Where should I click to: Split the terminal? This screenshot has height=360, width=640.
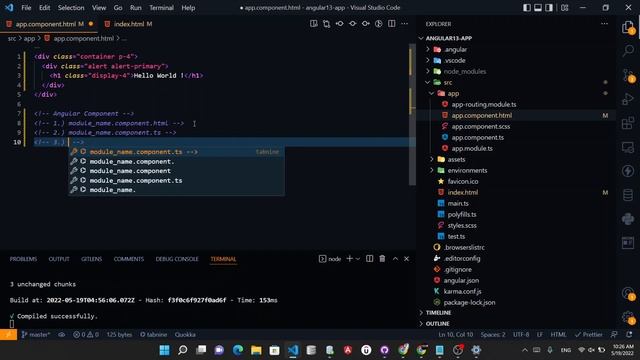[x=369, y=259]
